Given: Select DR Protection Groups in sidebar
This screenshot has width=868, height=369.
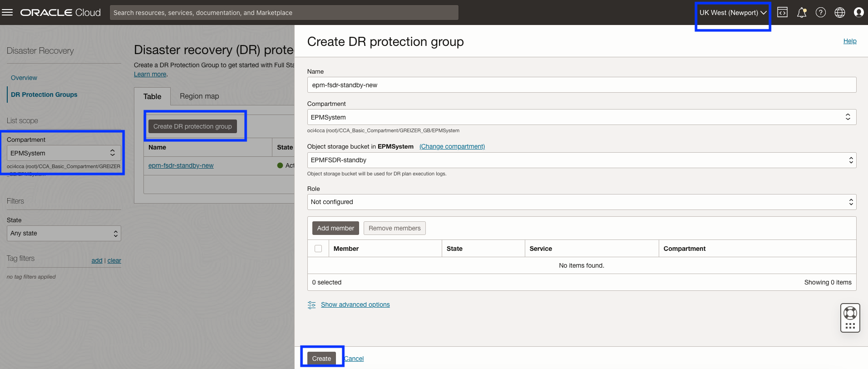Looking at the screenshot, I should coord(44,95).
